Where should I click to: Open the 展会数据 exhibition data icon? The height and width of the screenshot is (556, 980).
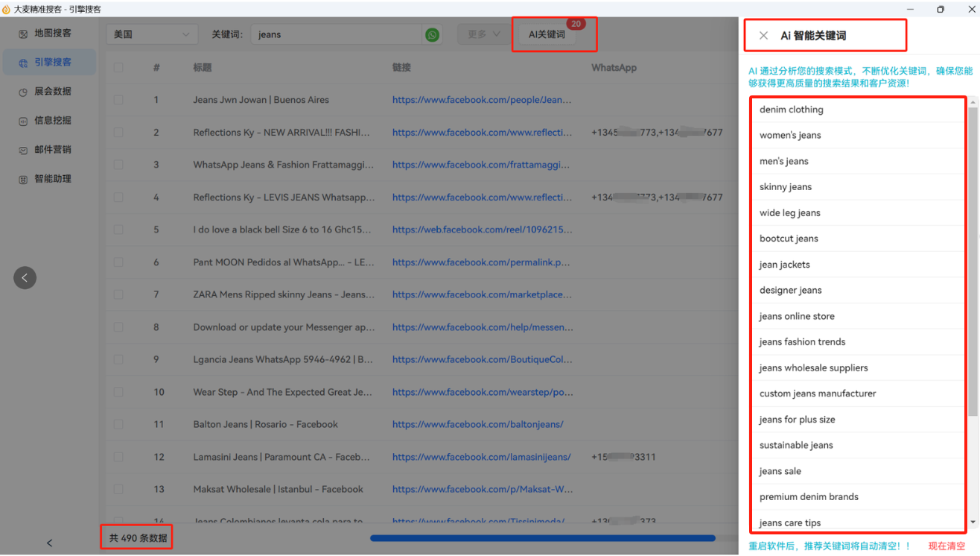coord(23,92)
